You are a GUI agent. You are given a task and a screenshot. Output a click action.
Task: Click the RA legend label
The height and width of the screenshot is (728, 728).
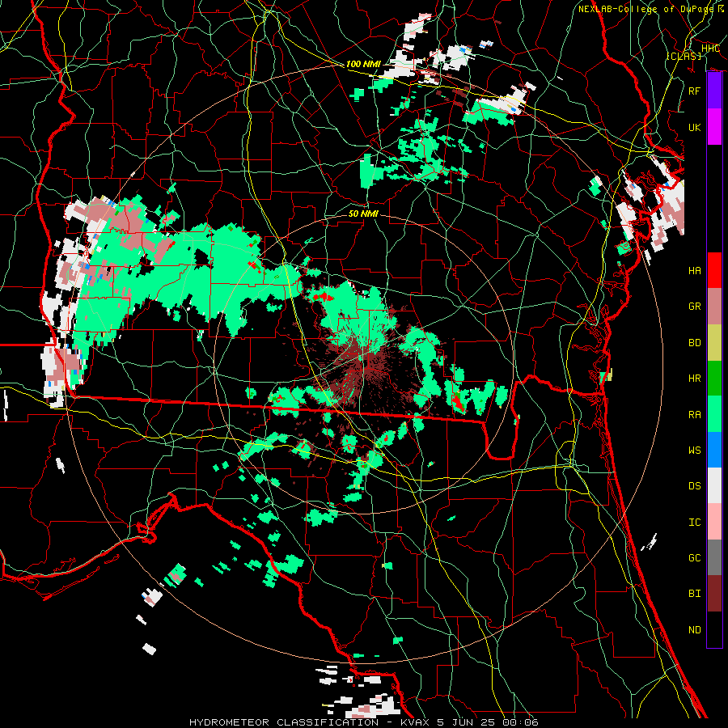point(694,415)
